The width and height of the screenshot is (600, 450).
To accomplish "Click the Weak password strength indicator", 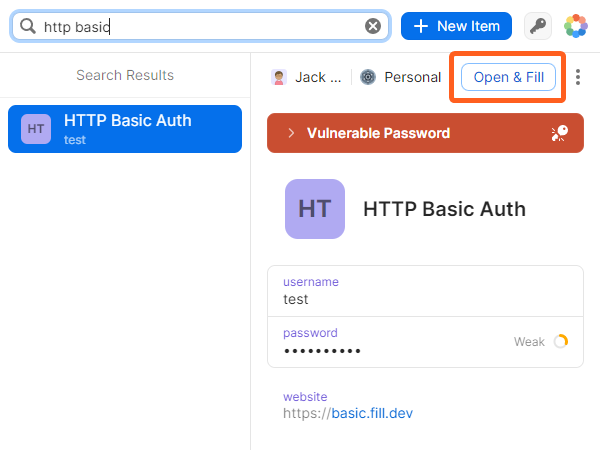I will coord(540,342).
